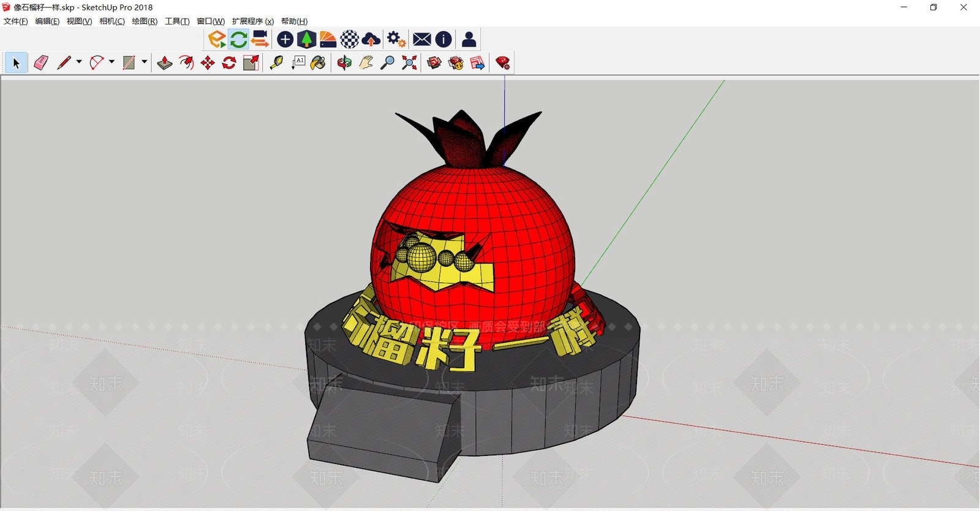This screenshot has height=511, width=980.
Task: Open the 视图(V) menu
Action: [79, 21]
